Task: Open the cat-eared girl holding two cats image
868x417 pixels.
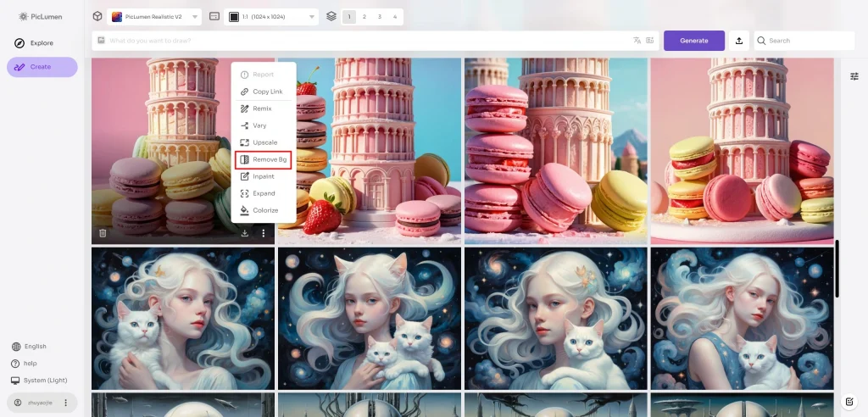Action: pos(370,319)
